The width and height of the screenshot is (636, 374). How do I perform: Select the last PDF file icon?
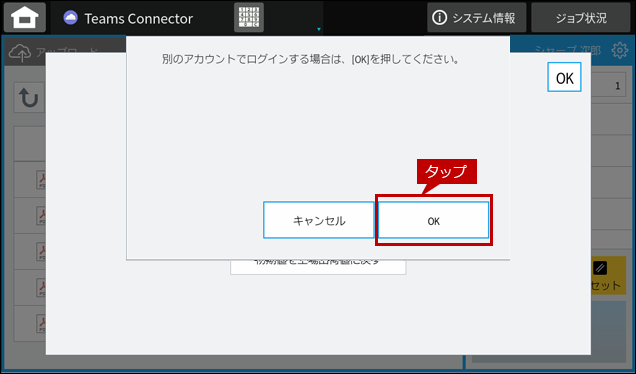[41, 324]
